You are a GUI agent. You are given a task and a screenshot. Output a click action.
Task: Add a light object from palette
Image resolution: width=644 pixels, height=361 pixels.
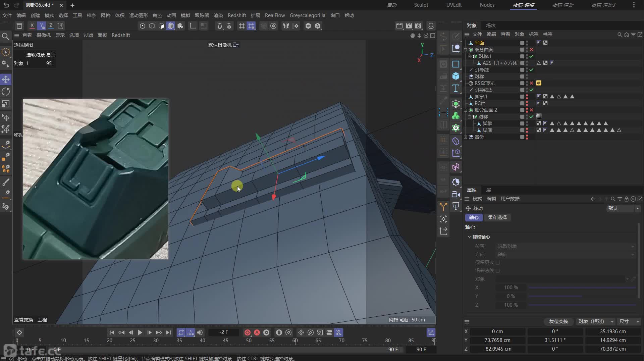click(x=455, y=206)
